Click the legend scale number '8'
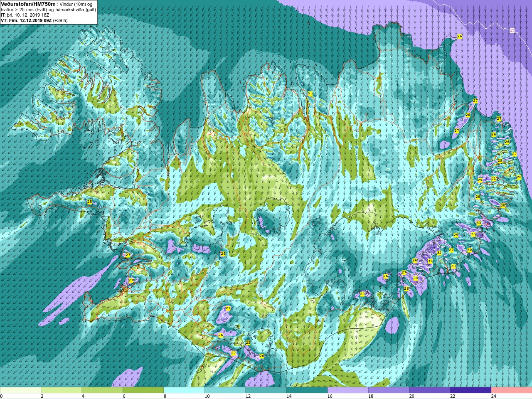The height and width of the screenshot is (399, 532). coord(165,396)
